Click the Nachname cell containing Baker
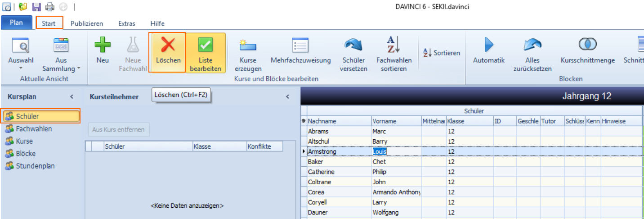644x219 pixels. [339, 162]
